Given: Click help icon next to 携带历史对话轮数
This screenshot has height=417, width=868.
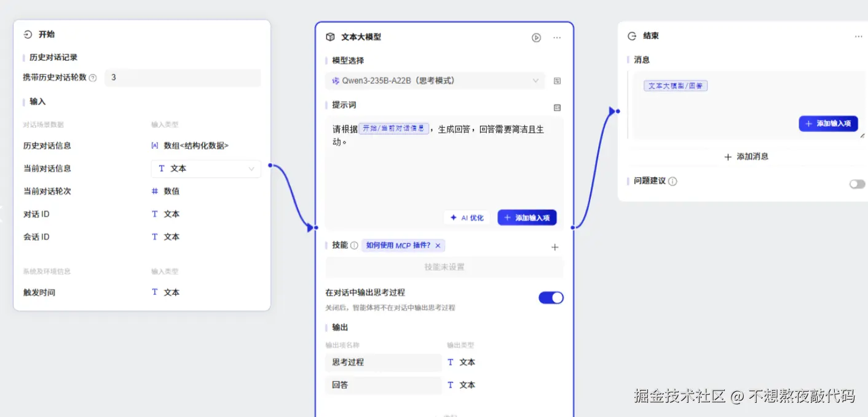Looking at the screenshot, I should (93, 78).
